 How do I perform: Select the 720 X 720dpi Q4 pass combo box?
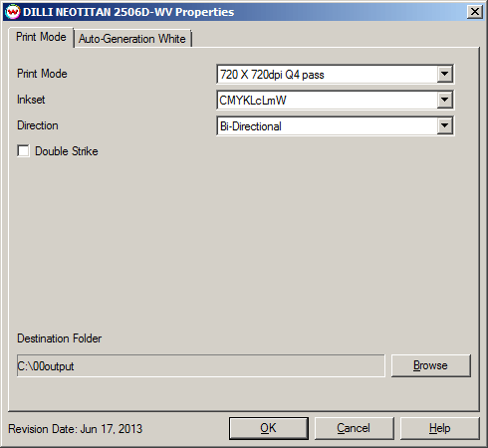pos(336,74)
